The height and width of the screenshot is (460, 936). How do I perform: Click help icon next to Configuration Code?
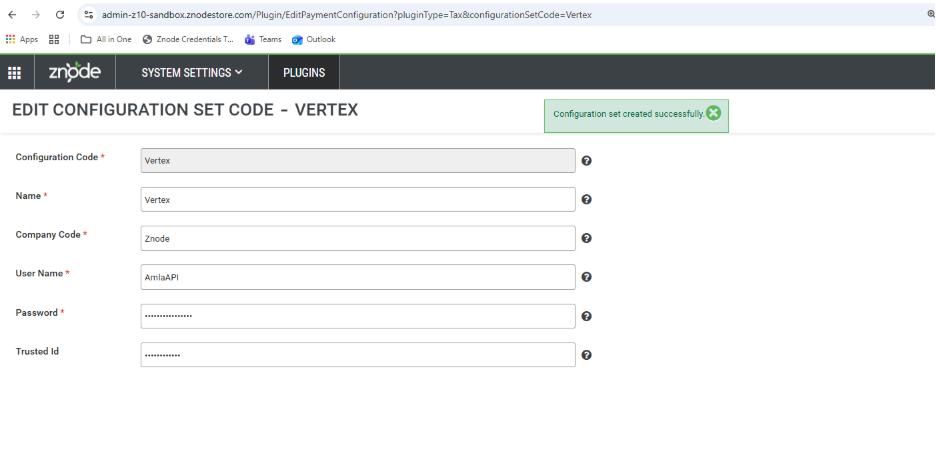(x=587, y=160)
